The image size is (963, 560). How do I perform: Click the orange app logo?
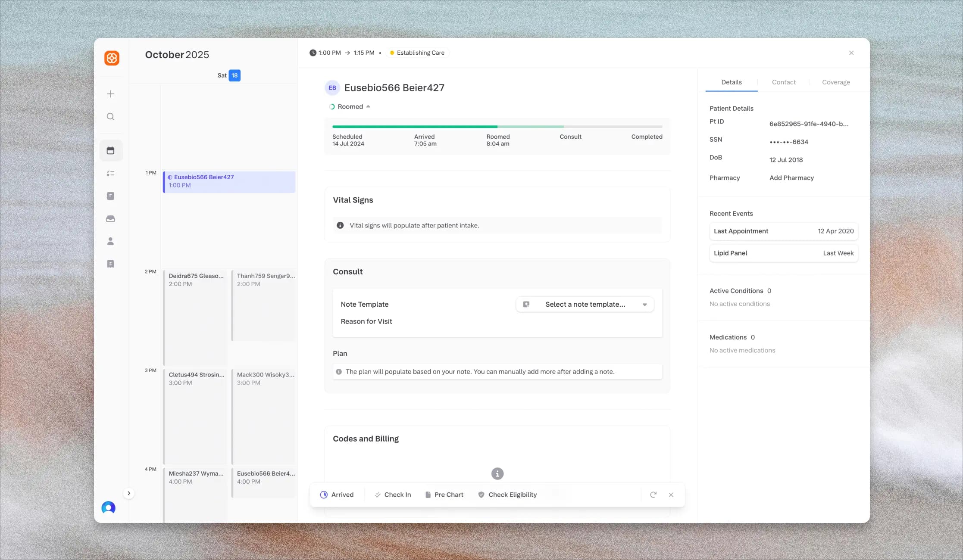pyautogui.click(x=112, y=58)
